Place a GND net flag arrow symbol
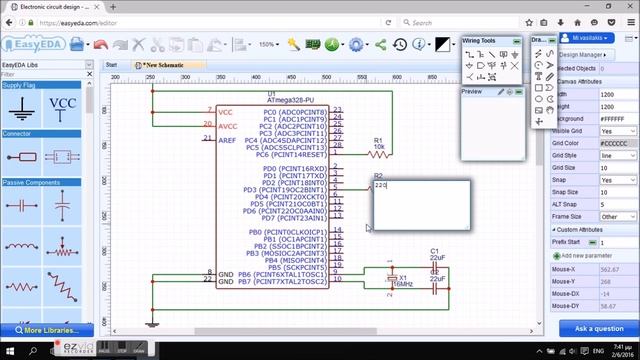The height and width of the screenshot is (360, 640). pos(515,54)
